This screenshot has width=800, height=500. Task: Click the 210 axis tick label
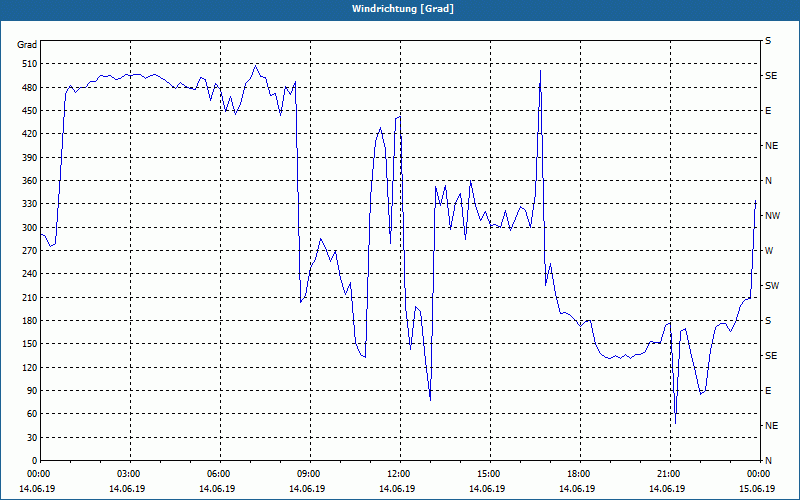click(31, 297)
